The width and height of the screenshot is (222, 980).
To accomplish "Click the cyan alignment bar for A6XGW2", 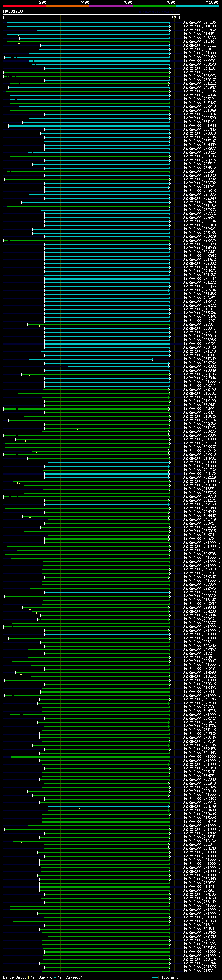I will pos(119,367).
